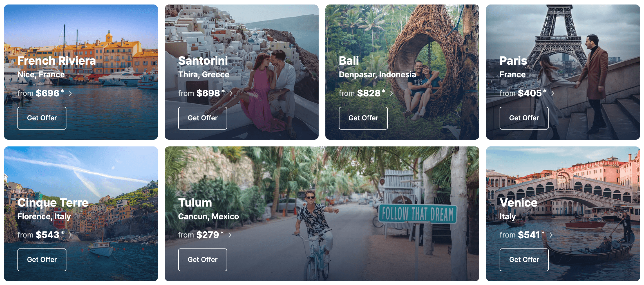Get Offer for Santorini trip
This screenshot has height=285, width=644.
(203, 118)
